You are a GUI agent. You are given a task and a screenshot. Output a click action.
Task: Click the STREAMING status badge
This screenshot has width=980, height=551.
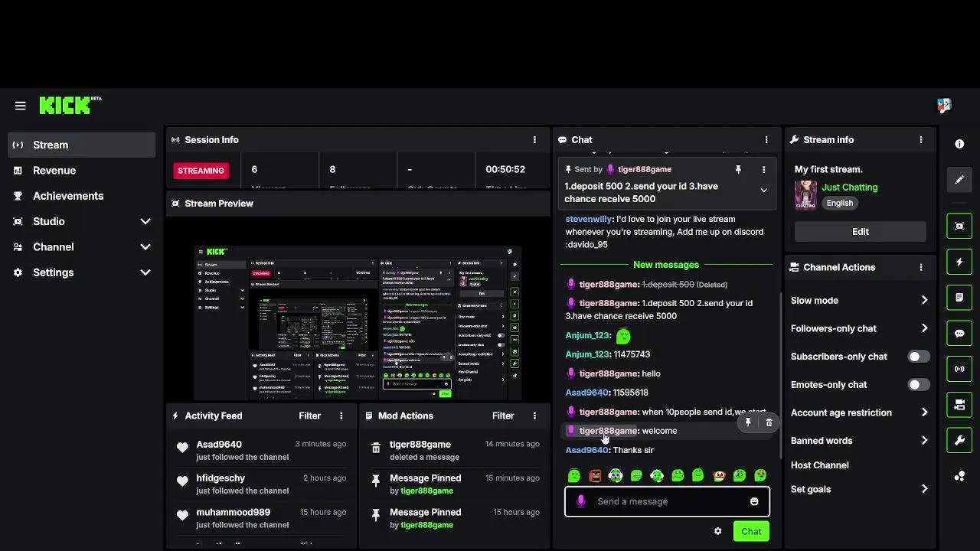click(x=201, y=171)
